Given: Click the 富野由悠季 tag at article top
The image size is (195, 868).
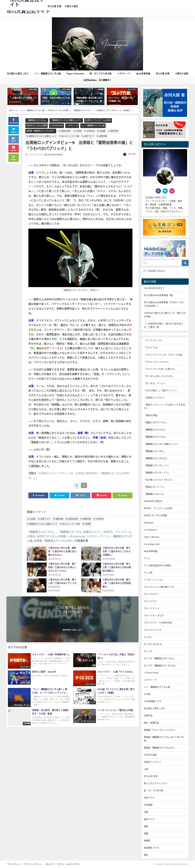Looking at the screenshot, I should pyautogui.click(x=64, y=131).
